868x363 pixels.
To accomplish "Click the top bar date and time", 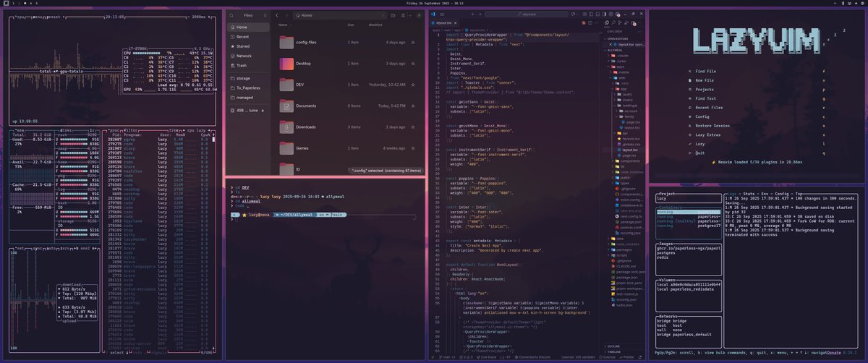I will tap(434, 3).
